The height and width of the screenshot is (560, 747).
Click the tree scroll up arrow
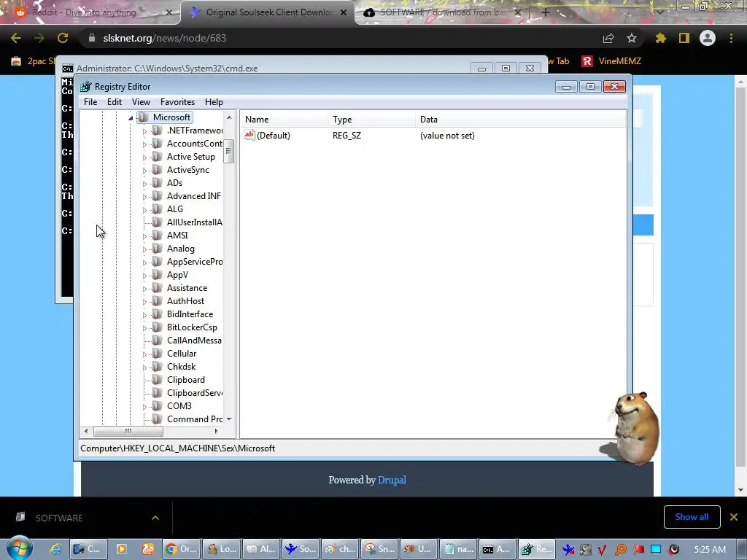[x=229, y=117]
